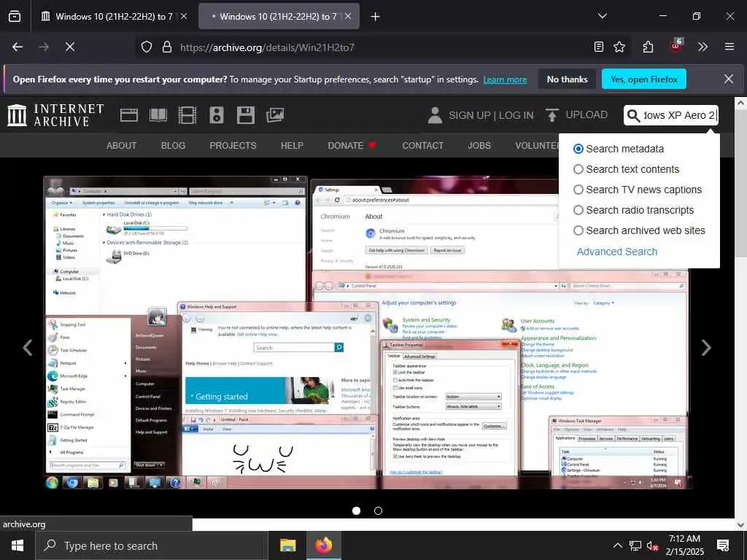Open the Web archive icon
747x560 pixels.
(x=129, y=115)
